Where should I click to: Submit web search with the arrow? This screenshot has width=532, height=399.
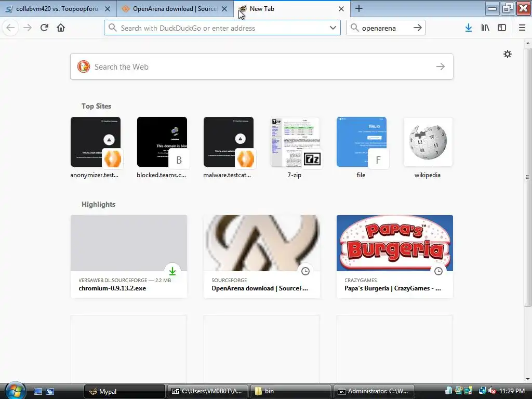pyautogui.click(x=441, y=66)
